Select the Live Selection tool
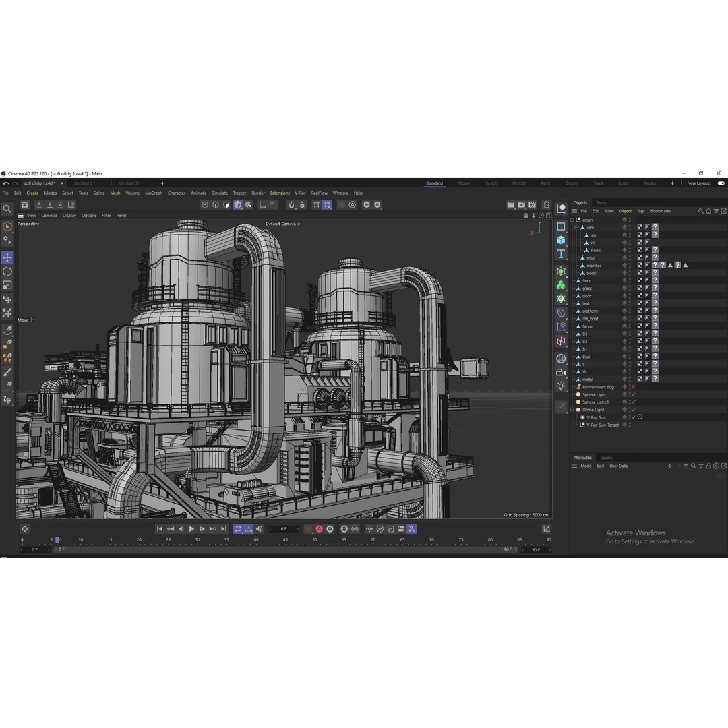The height and width of the screenshot is (728, 728). click(7, 226)
